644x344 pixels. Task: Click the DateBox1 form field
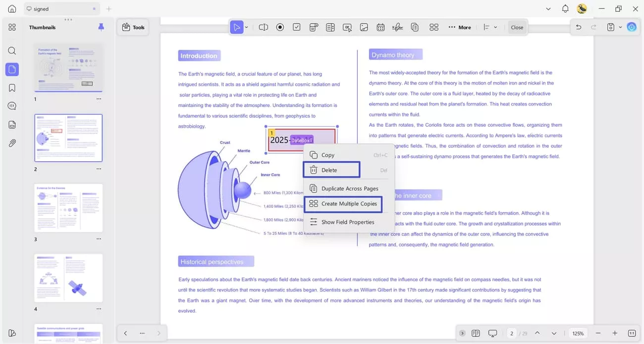302,140
